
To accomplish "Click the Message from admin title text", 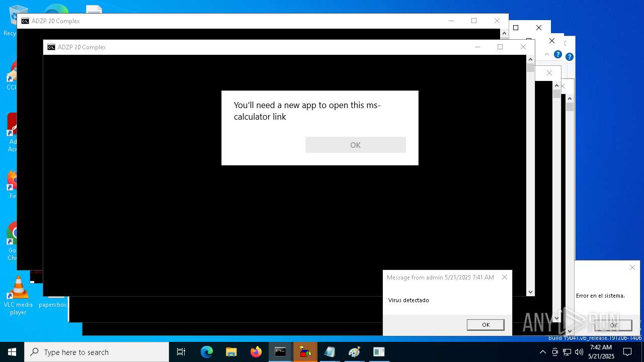I will pos(440,278).
